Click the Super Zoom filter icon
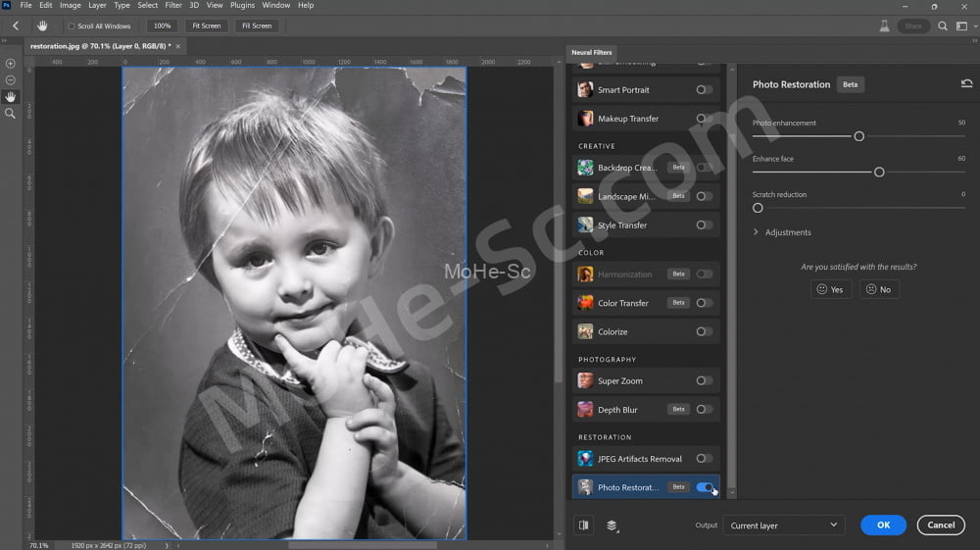Image resolution: width=980 pixels, height=550 pixels. tap(585, 380)
